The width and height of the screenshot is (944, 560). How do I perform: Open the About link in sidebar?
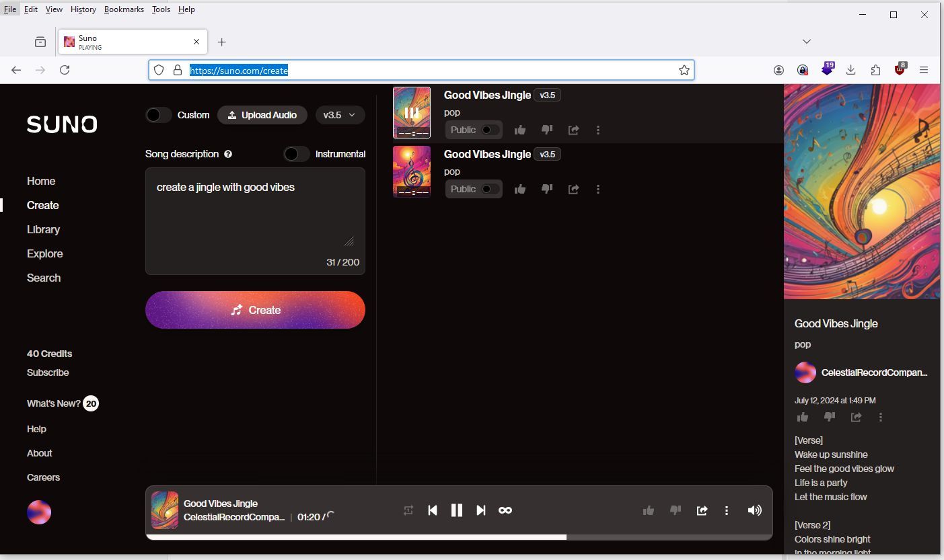coord(39,453)
